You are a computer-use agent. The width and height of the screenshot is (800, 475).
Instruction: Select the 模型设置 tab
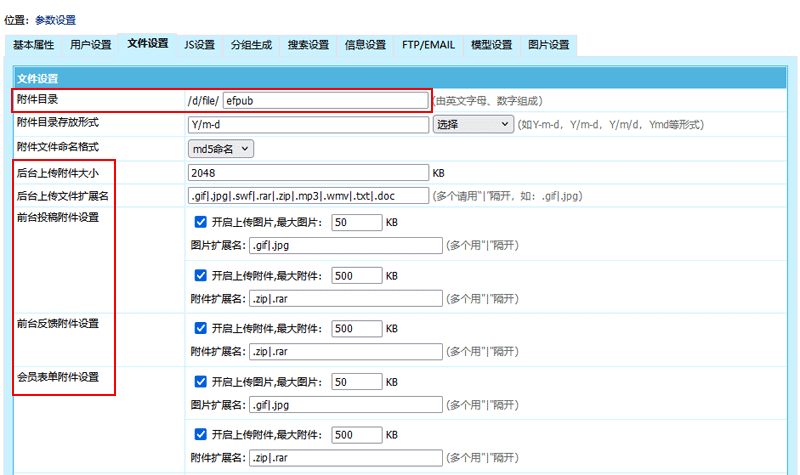tap(491, 45)
